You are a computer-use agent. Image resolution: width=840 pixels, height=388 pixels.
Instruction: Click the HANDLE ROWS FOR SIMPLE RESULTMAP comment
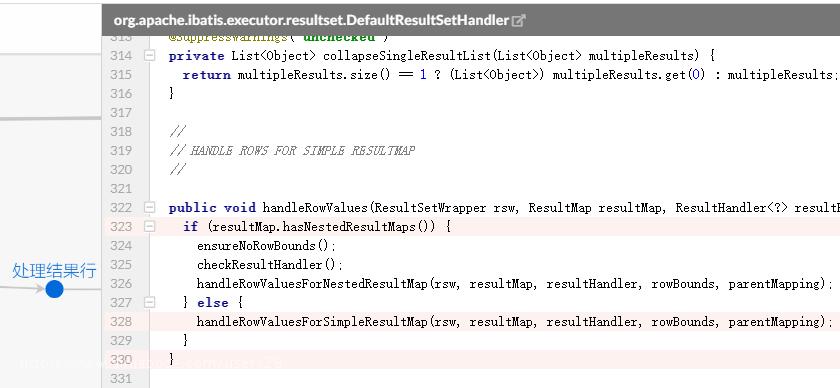[x=302, y=151]
